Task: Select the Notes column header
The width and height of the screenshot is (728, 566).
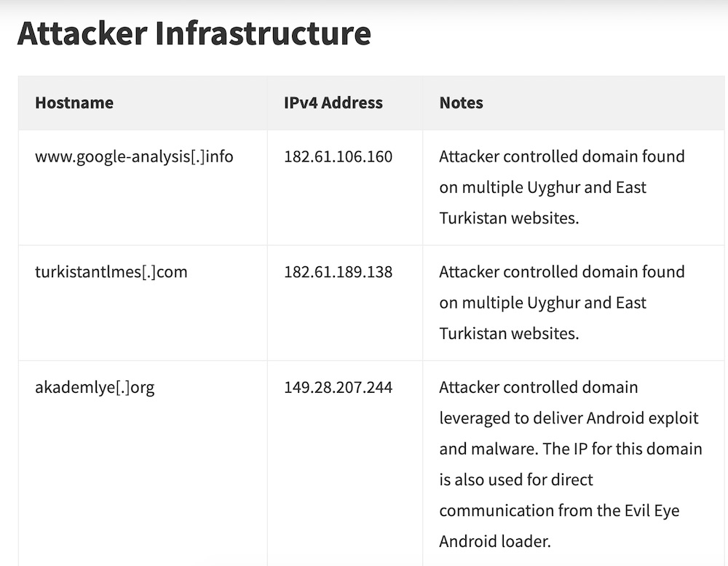Action: 461,103
